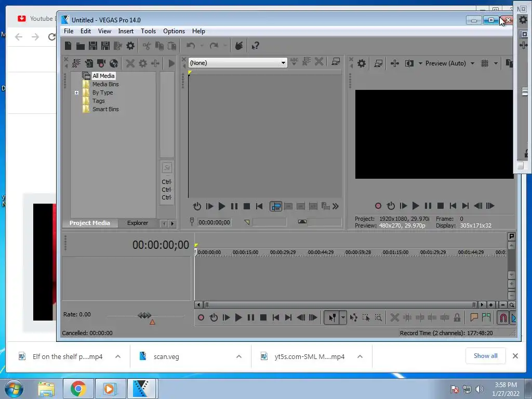Image resolution: width=532 pixels, height=399 pixels.
Task: Open Project Properties gear in main toolbar
Action: tap(130, 46)
